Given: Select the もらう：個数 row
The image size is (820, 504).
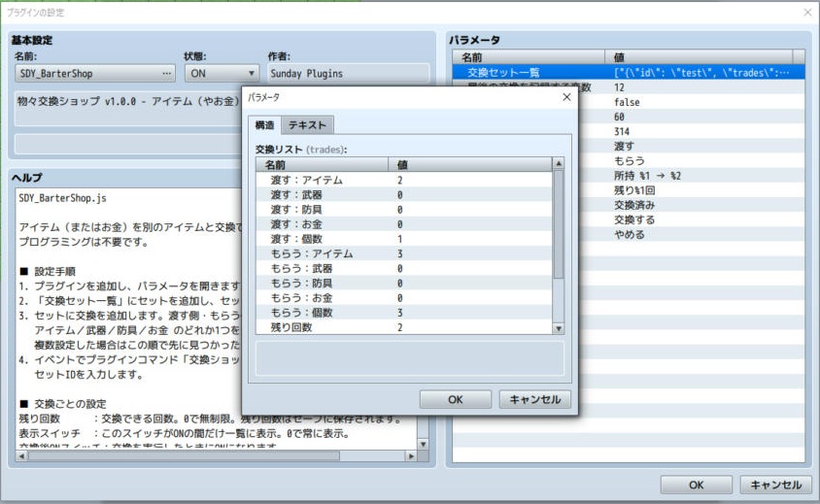Looking at the screenshot, I should (403, 312).
